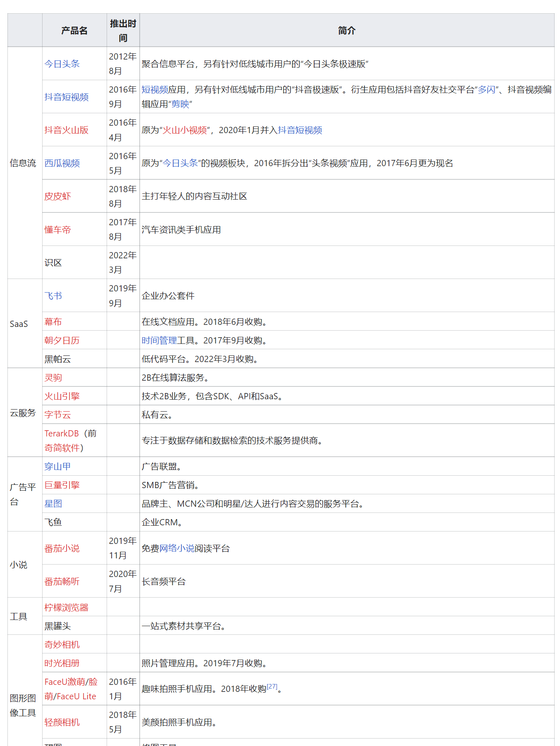Click citation reference [27]
This screenshot has height=746, width=560.
click(272, 686)
